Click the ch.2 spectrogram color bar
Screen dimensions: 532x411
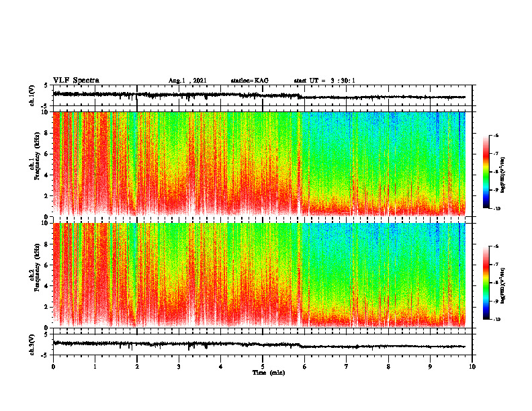486,283
